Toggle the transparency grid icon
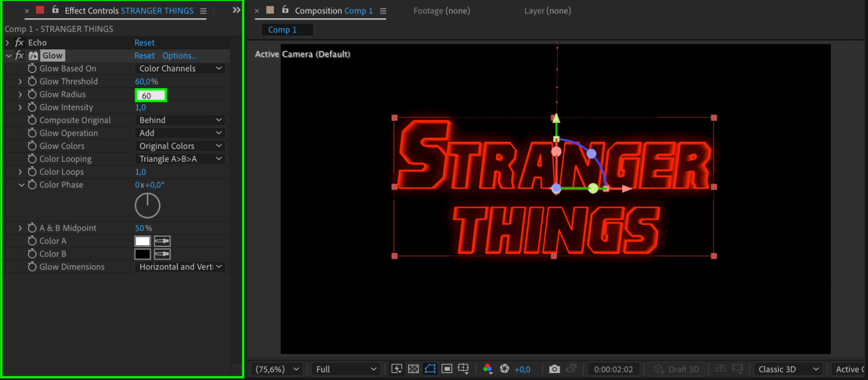The width and height of the screenshot is (868, 380). click(413, 369)
